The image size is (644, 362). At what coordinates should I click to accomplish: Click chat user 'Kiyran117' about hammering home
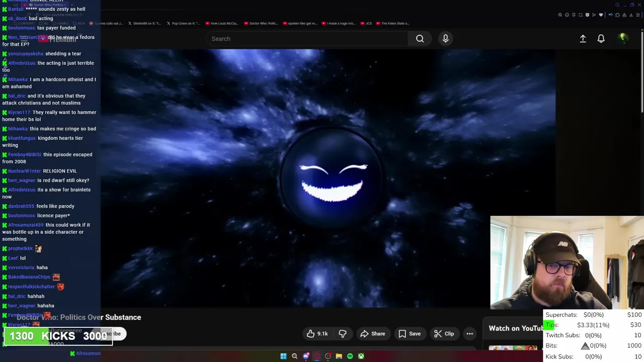coord(19,113)
